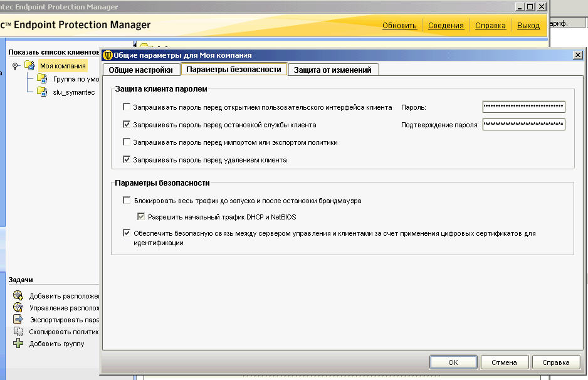Collapse the Моя компания tree node
The image size is (588, 380).
click(16, 66)
